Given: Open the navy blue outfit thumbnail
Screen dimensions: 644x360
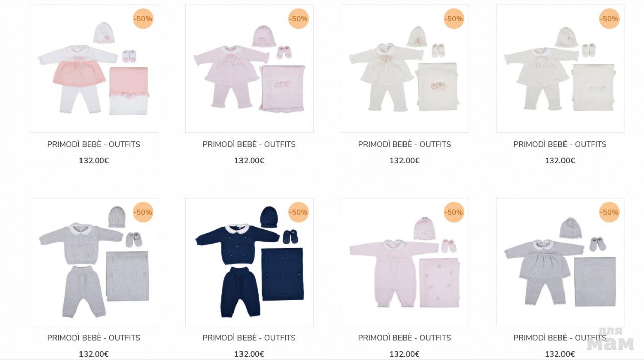Looking at the screenshot, I should click(250, 262).
